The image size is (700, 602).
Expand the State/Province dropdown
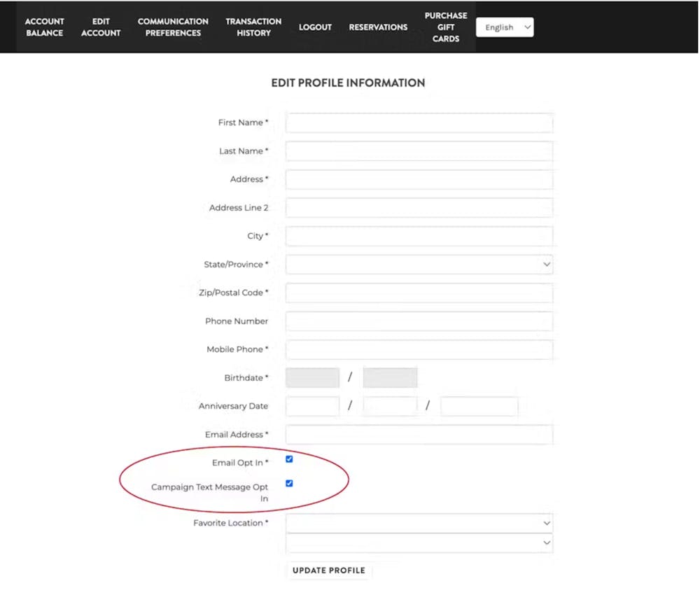pyautogui.click(x=419, y=265)
